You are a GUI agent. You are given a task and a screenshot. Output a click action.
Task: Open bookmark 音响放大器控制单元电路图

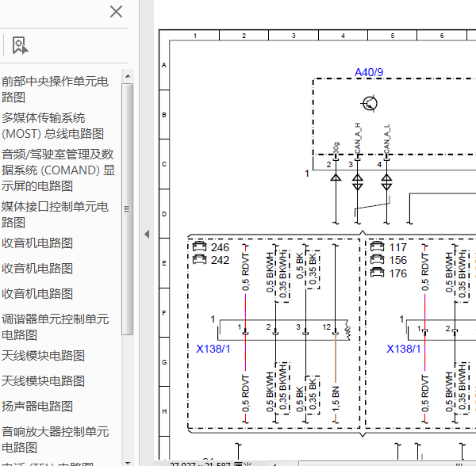(56, 439)
